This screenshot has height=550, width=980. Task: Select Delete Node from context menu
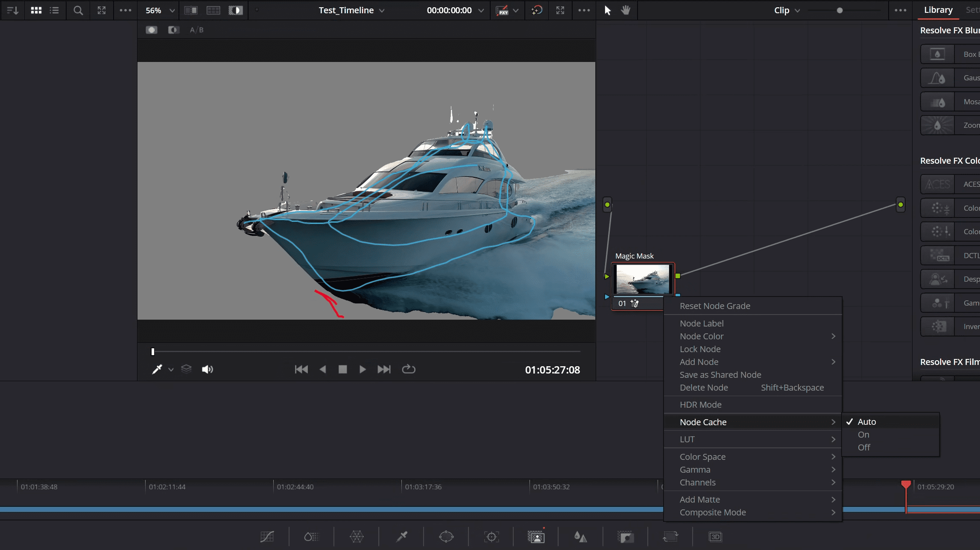click(x=704, y=388)
